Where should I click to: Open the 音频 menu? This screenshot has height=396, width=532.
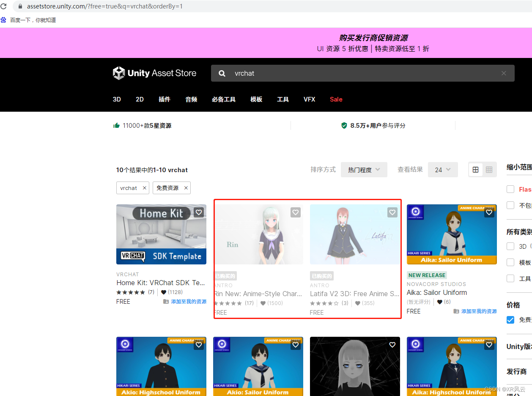pyautogui.click(x=191, y=99)
